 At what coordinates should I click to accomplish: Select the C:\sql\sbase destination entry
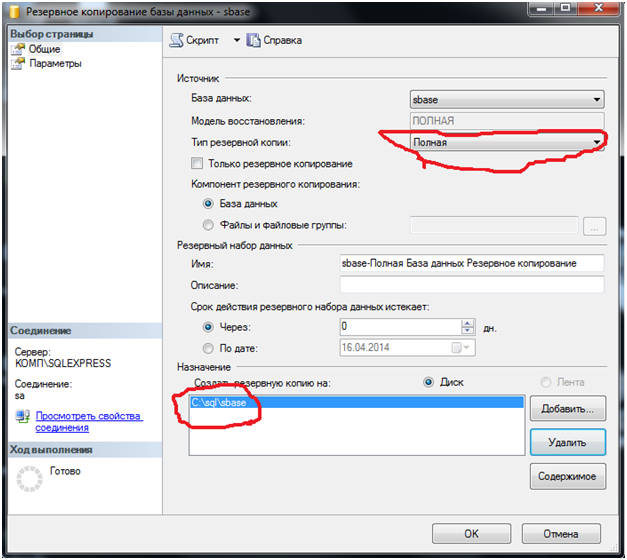(x=355, y=402)
